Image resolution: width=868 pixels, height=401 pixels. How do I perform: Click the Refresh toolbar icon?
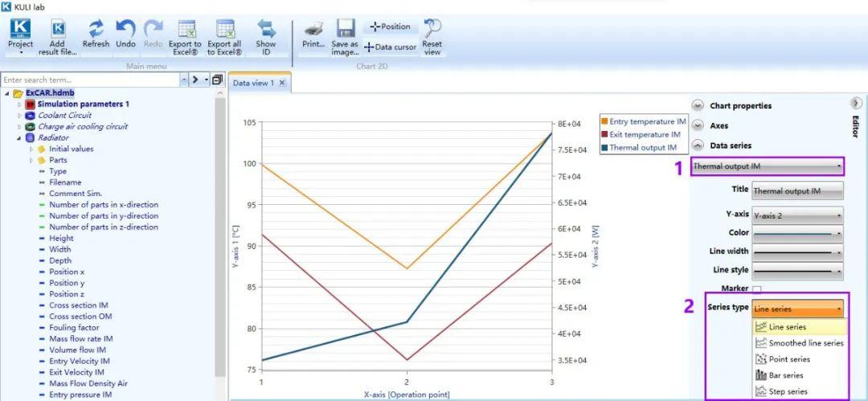pos(96,28)
